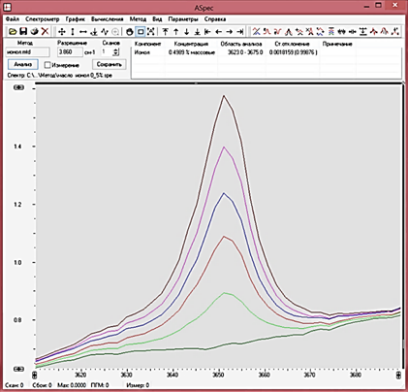Click the fit-to-window expand icon
Screen dimensions: 408x392
(x=151, y=32)
